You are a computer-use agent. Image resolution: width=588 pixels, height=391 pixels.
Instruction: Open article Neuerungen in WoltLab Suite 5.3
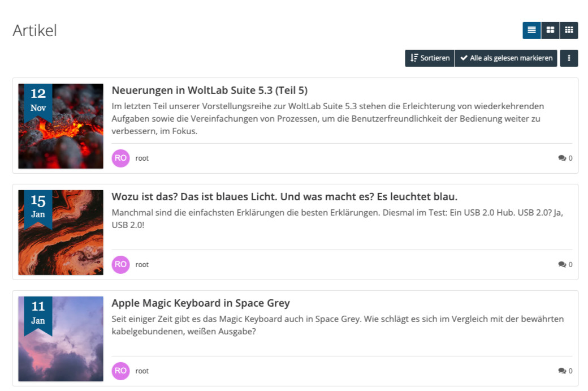click(209, 91)
